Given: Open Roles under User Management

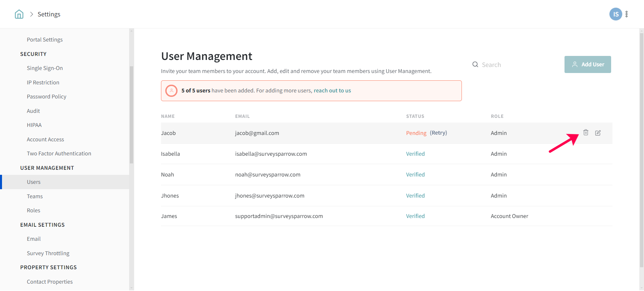Looking at the screenshot, I should tap(34, 210).
